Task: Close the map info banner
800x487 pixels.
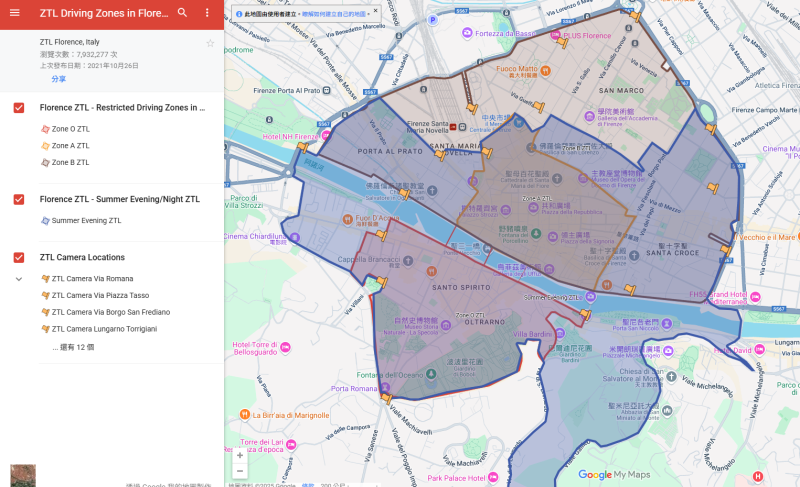Action: [x=375, y=11]
